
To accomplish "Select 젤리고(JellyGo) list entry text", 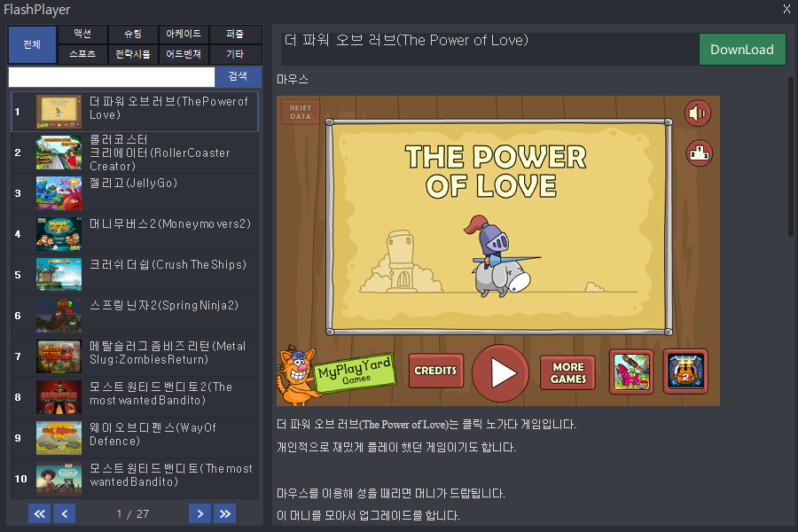I will (133, 183).
